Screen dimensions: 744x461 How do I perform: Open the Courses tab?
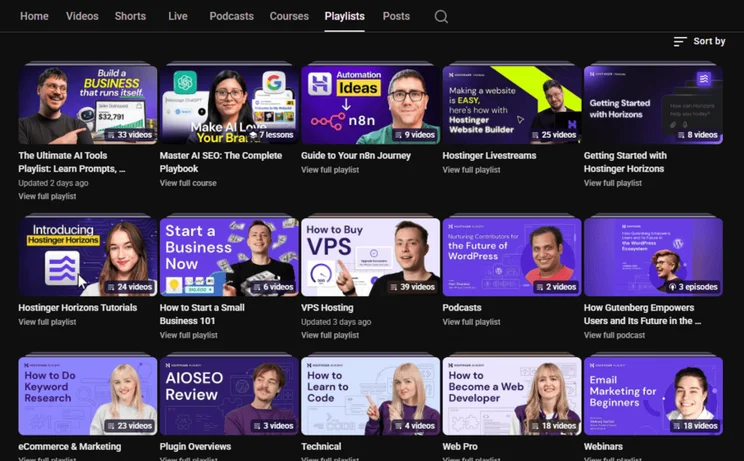tap(289, 16)
